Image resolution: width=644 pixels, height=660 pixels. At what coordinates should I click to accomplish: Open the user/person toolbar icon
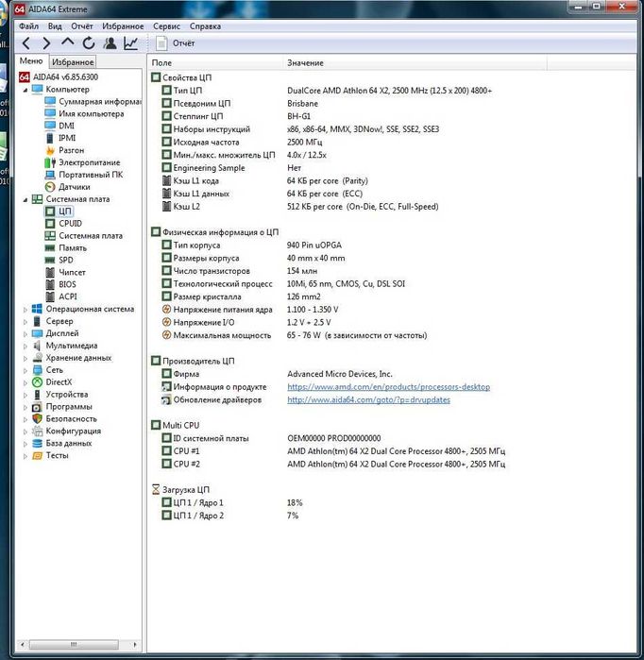(x=110, y=43)
